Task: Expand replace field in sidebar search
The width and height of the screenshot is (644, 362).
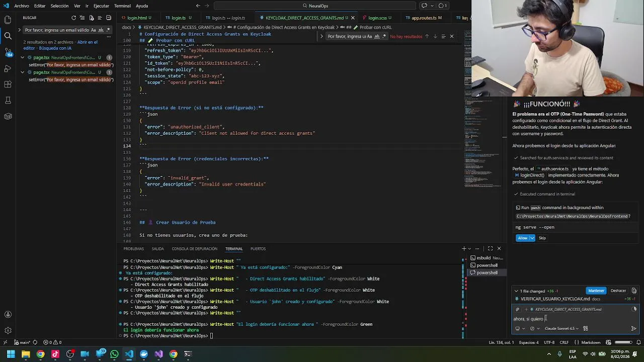Action: pyautogui.click(x=20, y=30)
